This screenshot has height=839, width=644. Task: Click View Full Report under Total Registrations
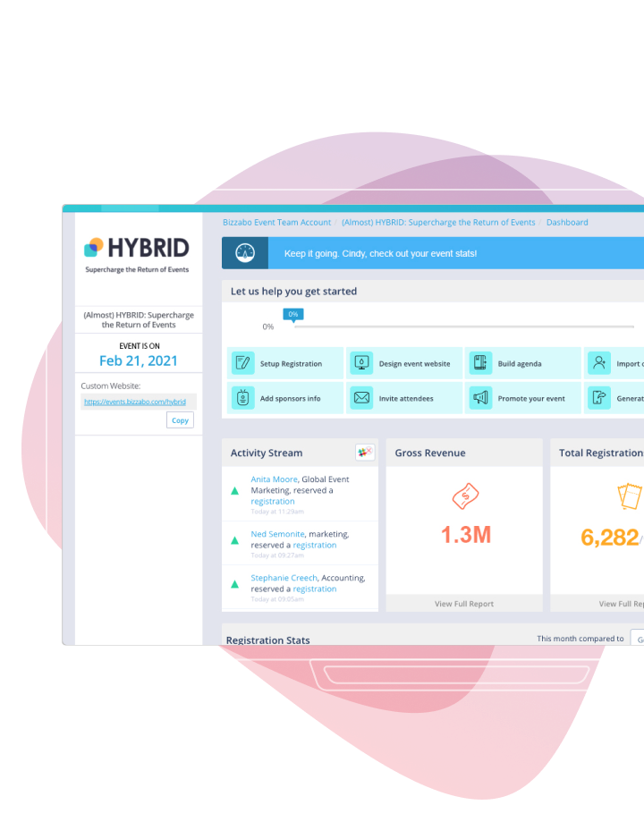pyautogui.click(x=622, y=604)
